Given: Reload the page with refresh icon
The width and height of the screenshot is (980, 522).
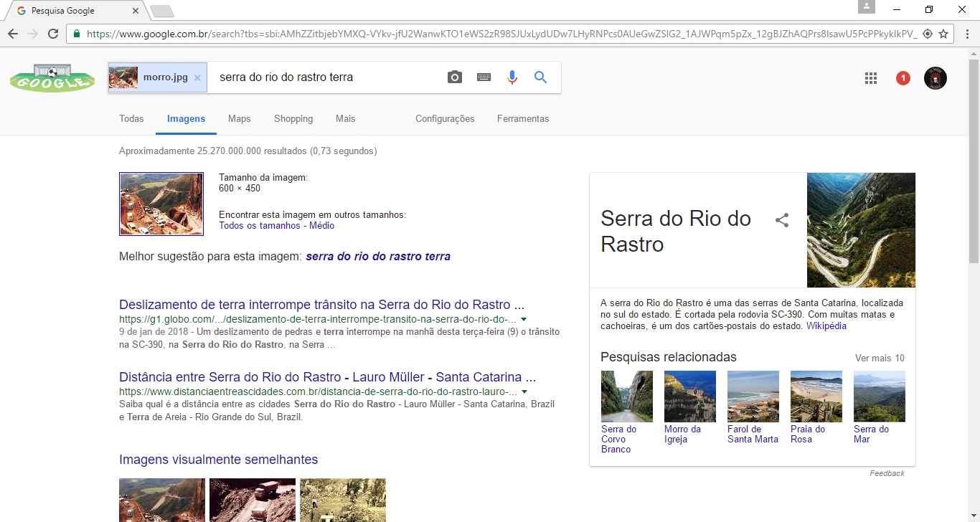Looking at the screenshot, I should point(53,34).
